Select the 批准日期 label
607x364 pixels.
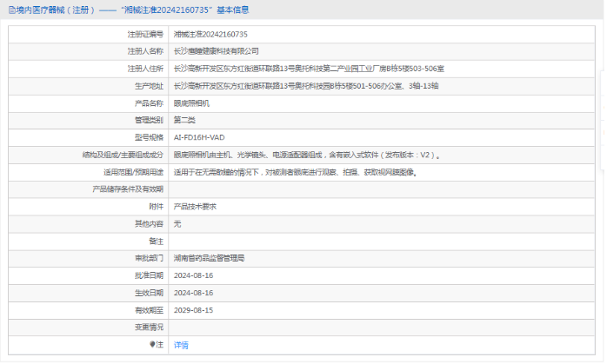point(149,275)
